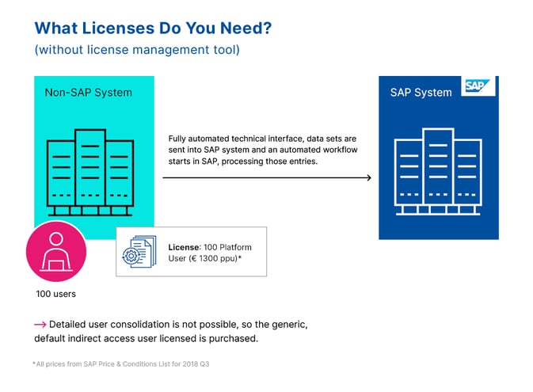Click the black server rack icon in Non-SAP System
Viewport: 533px width, 392px height.
90,173
